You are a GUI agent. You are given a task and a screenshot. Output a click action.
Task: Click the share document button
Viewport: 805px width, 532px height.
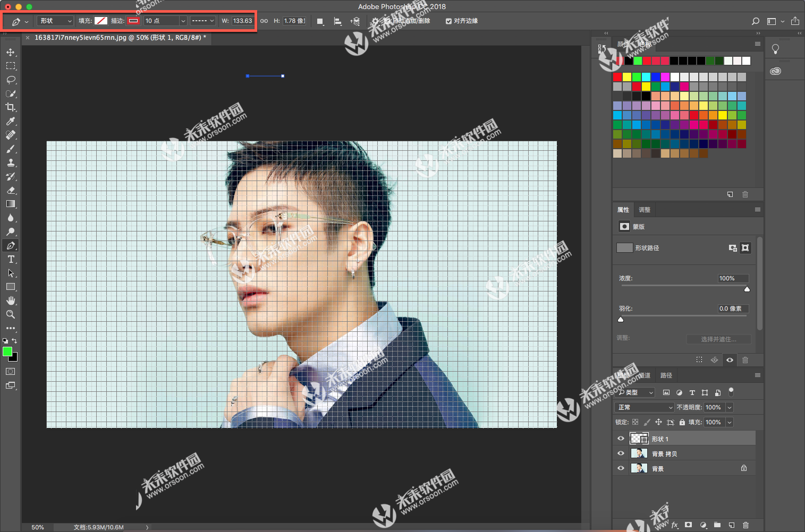click(x=795, y=21)
